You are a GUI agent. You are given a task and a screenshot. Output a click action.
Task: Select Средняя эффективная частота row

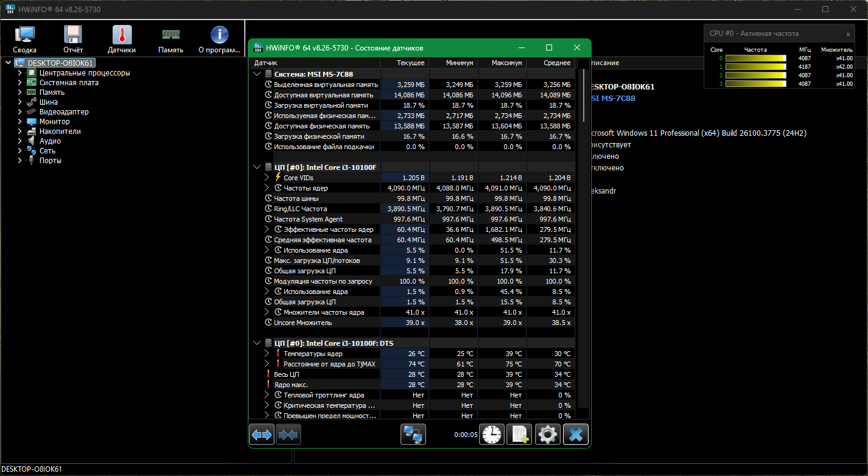tap(413, 240)
